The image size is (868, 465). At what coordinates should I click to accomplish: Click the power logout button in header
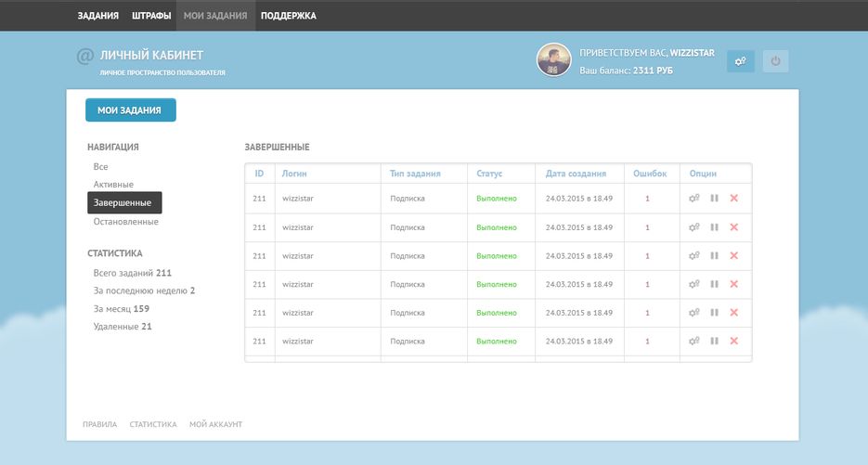(x=776, y=61)
